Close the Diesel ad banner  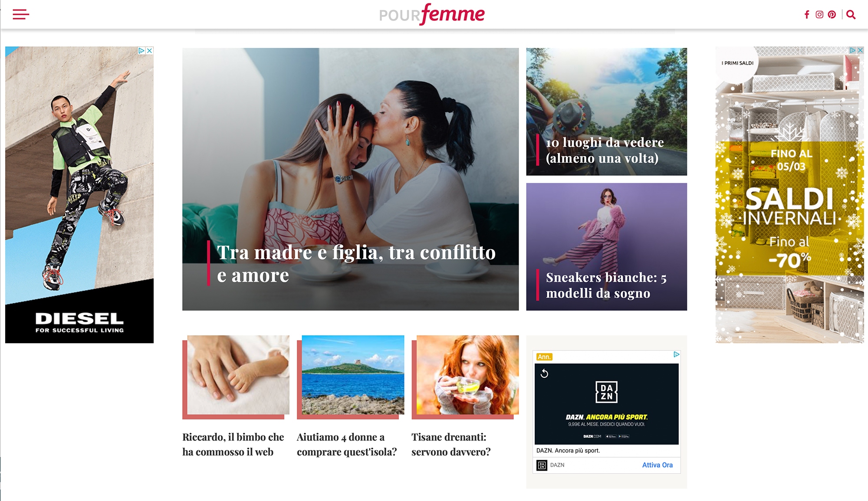(150, 51)
